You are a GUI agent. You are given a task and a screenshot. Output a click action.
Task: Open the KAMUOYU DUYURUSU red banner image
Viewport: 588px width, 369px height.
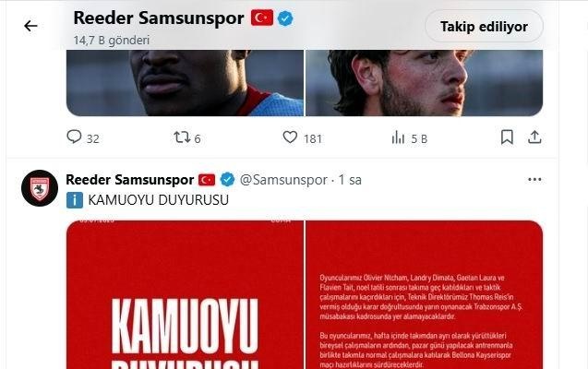185,294
